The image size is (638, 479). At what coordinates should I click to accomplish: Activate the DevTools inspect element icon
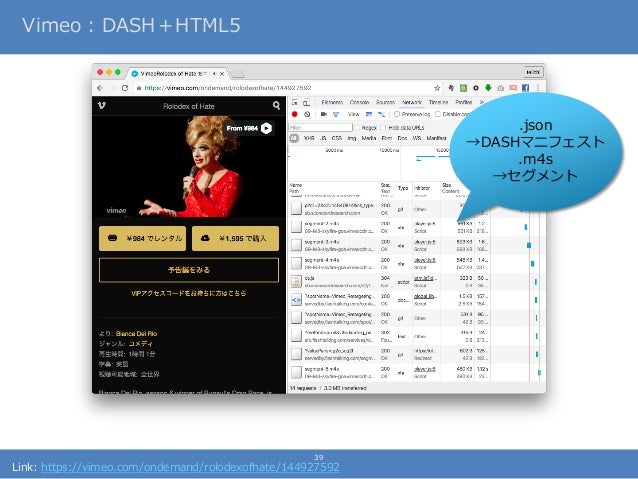click(x=295, y=103)
